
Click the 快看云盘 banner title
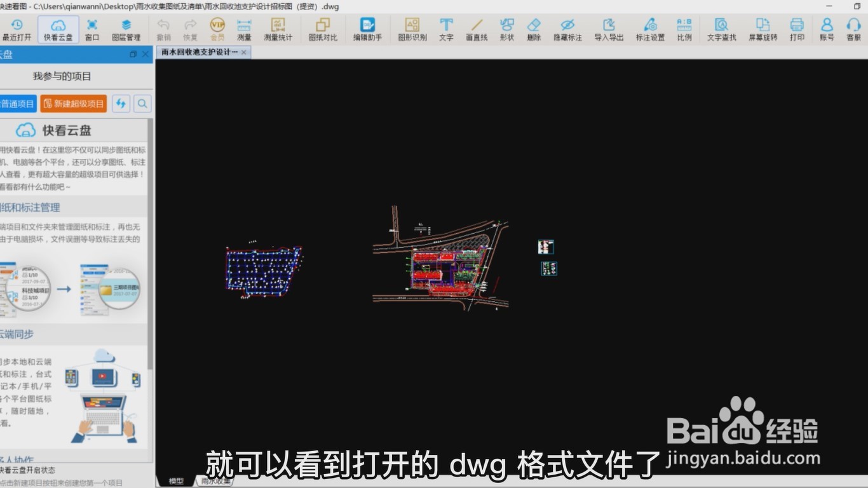click(x=67, y=130)
